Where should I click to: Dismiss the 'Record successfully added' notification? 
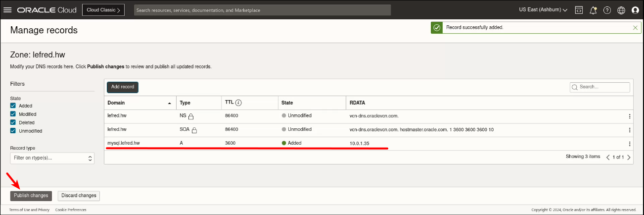point(635,28)
